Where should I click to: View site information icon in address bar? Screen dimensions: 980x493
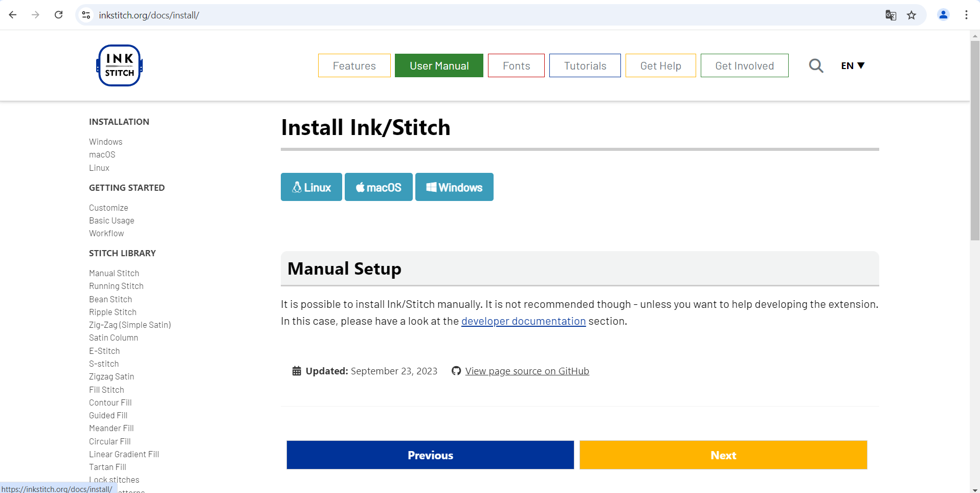click(x=86, y=15)
